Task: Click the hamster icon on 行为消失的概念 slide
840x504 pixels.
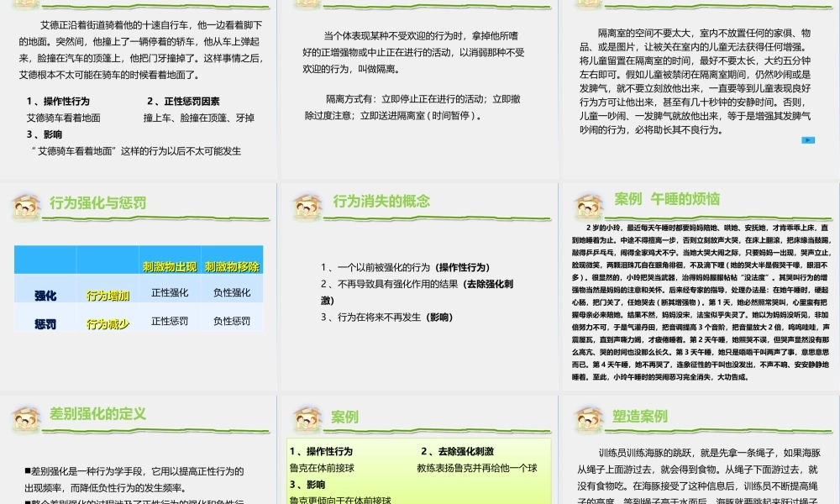Action: tap(307, 204)
